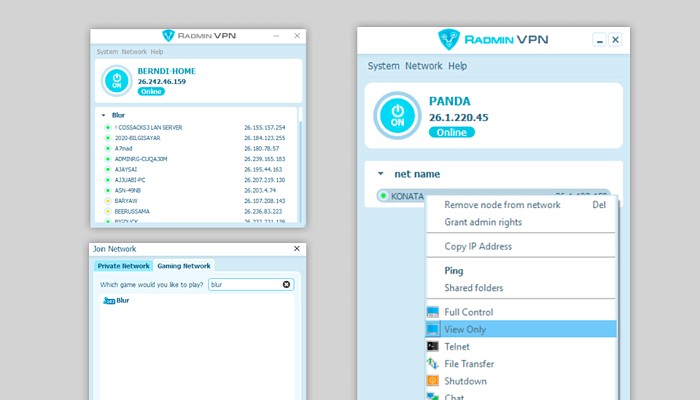Image resolution: width=700 pixels, height=400 pixels.
Task: Select the BARYAW node name
Action: click(x=126, y=201)
